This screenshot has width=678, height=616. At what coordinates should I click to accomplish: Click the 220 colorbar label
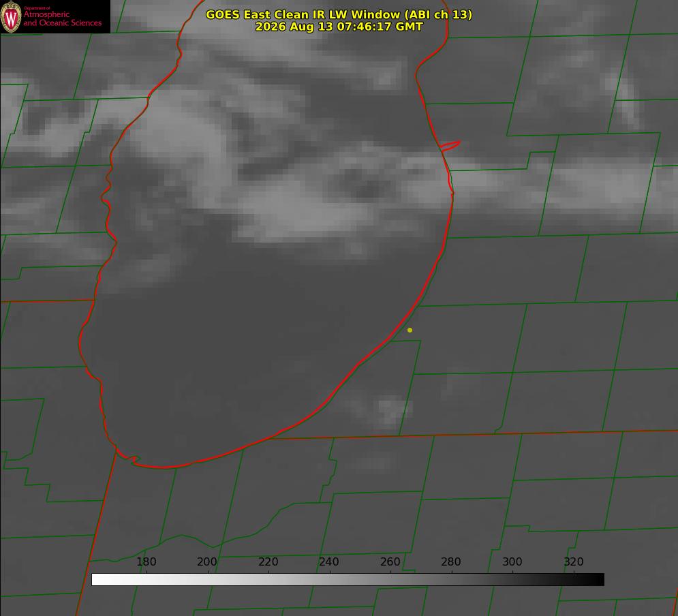pyautogui.click(x=268, y=561)
